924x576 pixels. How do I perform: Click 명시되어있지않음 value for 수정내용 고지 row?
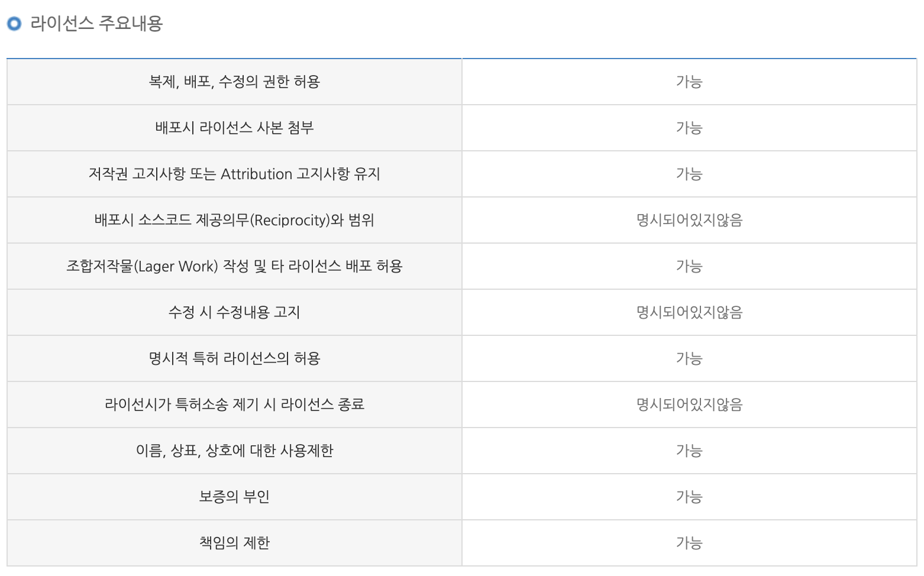pyautogui.click(x=689, y=312)
